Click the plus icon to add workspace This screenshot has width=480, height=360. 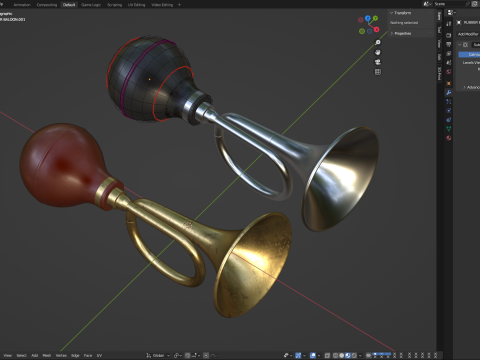(x=179, y=5)
